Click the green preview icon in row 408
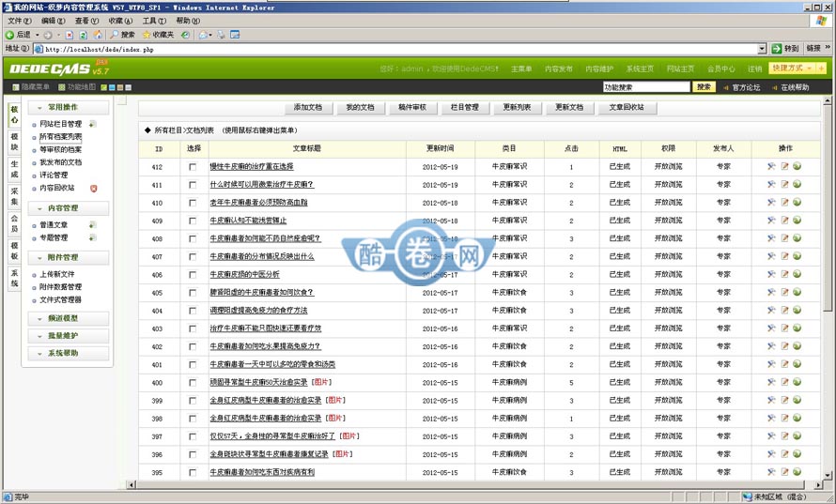This screenshot has width=836, height=504. [x=797, y=238]
